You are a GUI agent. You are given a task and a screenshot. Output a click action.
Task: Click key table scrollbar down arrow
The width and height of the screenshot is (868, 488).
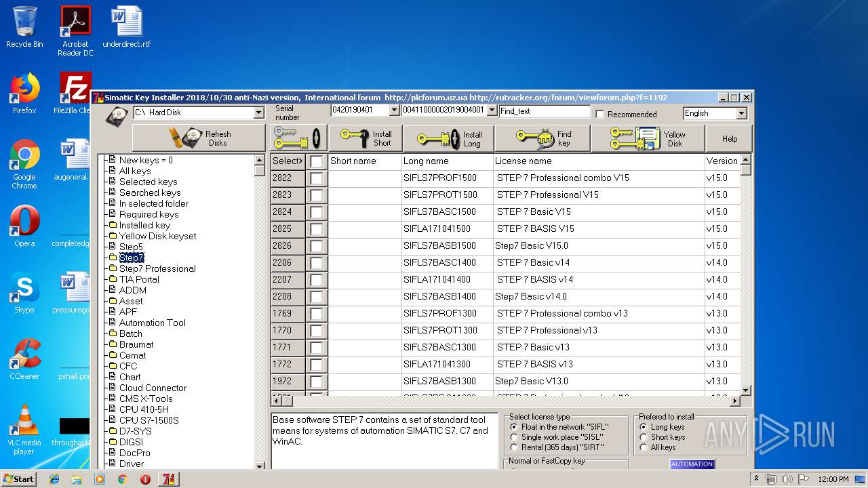[x=746, y=390]
